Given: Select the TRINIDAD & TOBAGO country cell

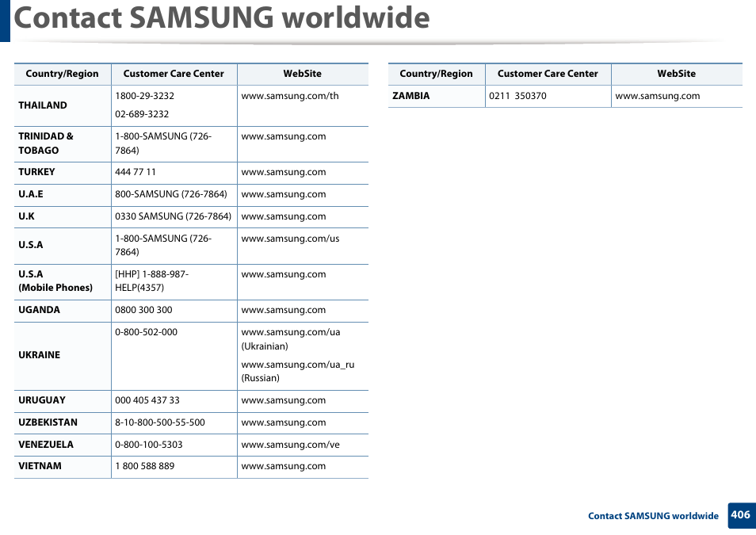Looking at the screenshot, I should (x=63, y=143).
